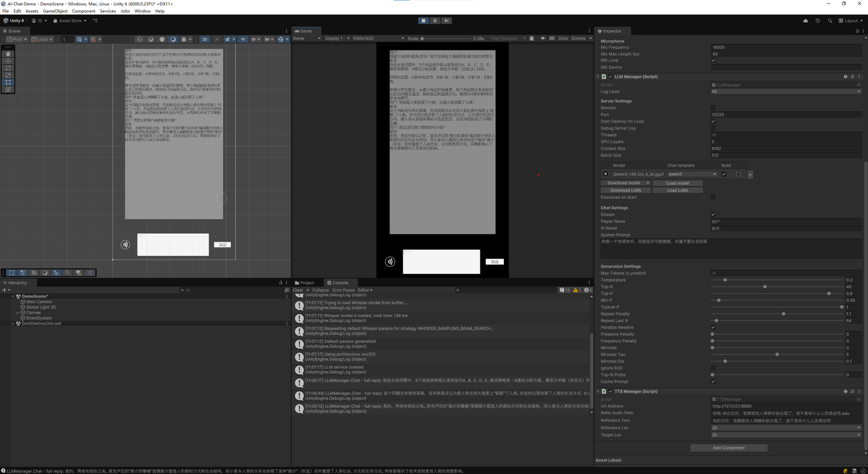Screen dimensions: 868x474
Task: Toggle console Error Pause option
Action: click(x=344, y=290)
